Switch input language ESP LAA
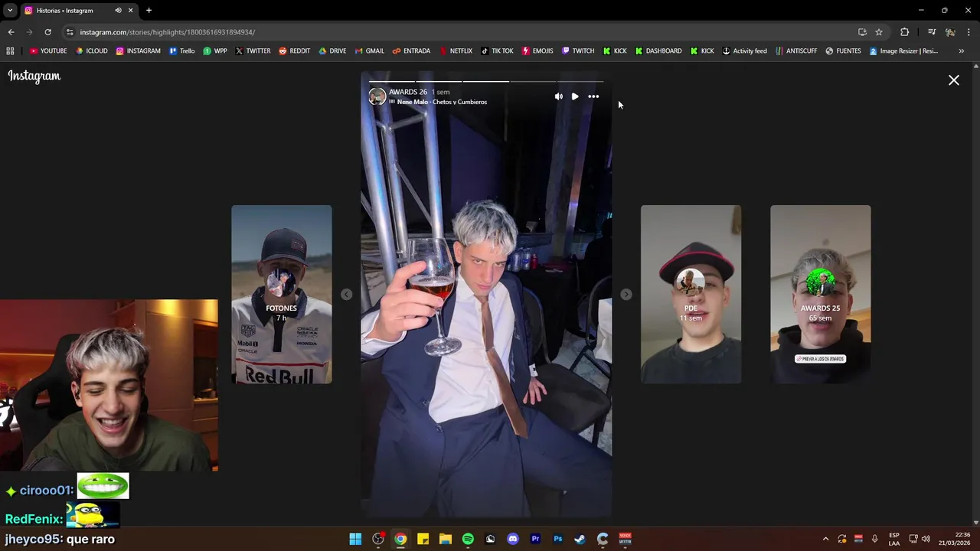 pyautogui.click(x=894, y=539)
